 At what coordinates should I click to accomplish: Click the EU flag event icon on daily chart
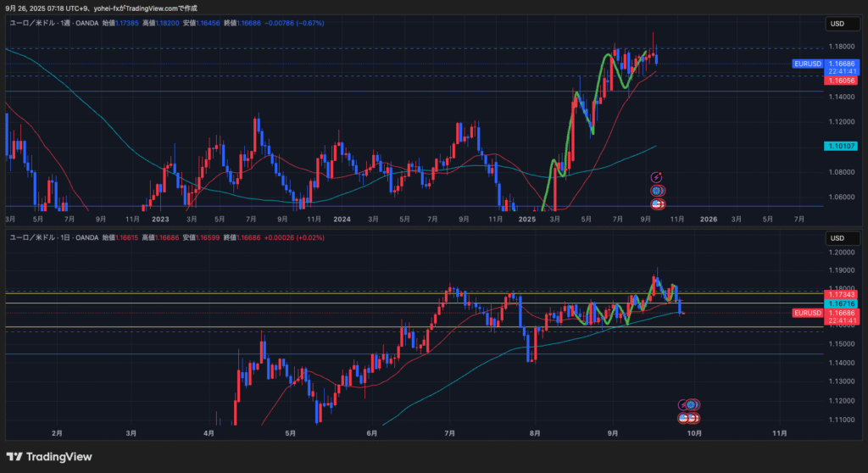(x=693, y=405)
